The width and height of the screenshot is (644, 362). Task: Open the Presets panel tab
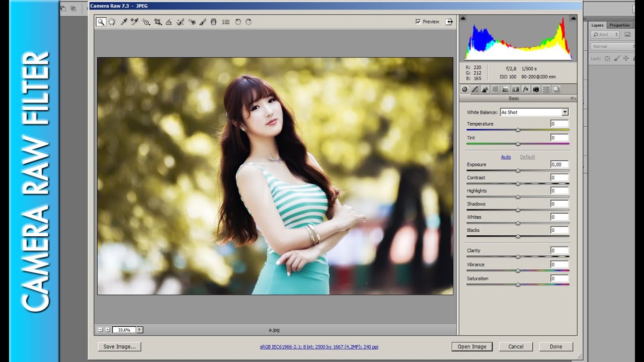(x=546, y=89)
